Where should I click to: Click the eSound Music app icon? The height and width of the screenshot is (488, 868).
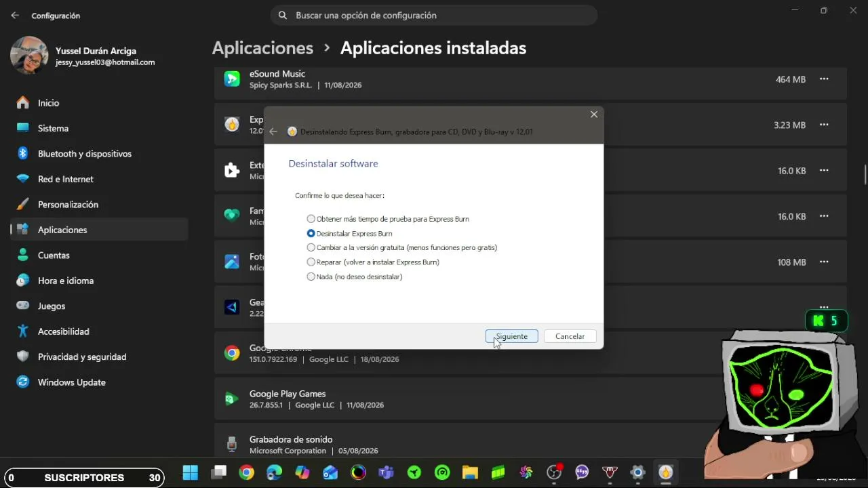[x=232, y=79]
